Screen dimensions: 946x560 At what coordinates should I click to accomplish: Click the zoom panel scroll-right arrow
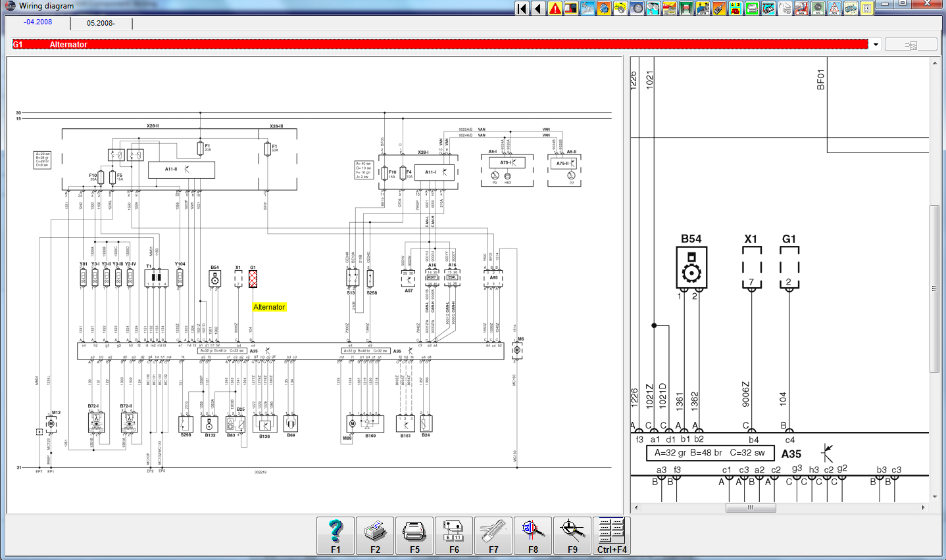pyautogui.click(x=923, y=507)
